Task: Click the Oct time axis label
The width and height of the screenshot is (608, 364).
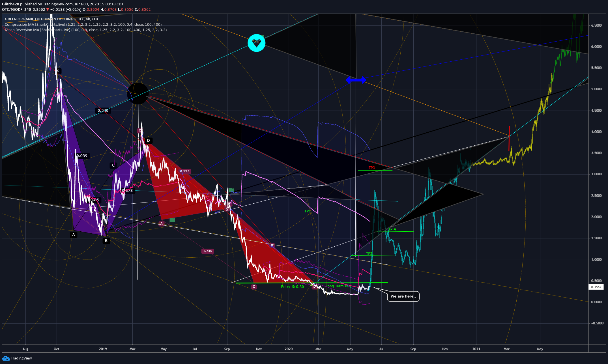Action: pos(57,349)
